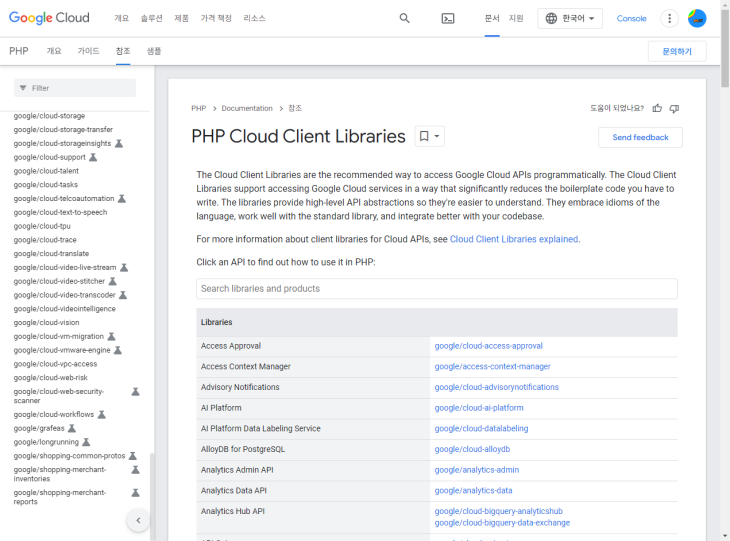
Task: Click the thumbs down icon
Action: [674, 108]
